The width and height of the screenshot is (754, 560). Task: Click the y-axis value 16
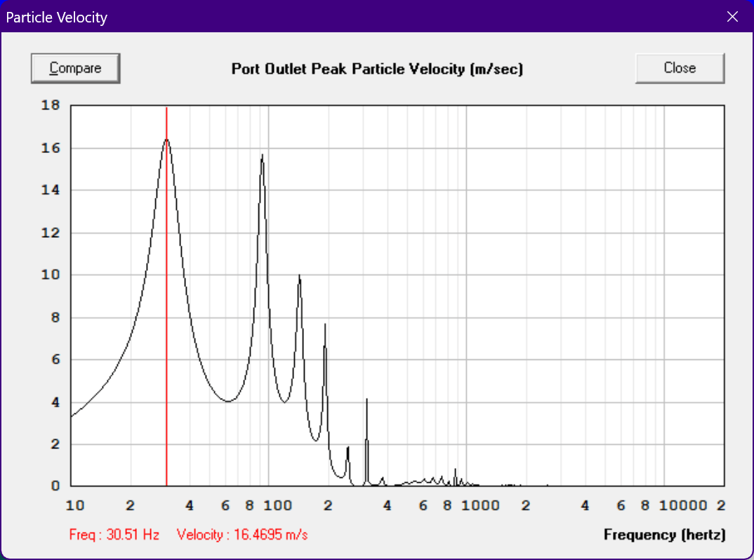pyautogui.click(x=51, y=148)
